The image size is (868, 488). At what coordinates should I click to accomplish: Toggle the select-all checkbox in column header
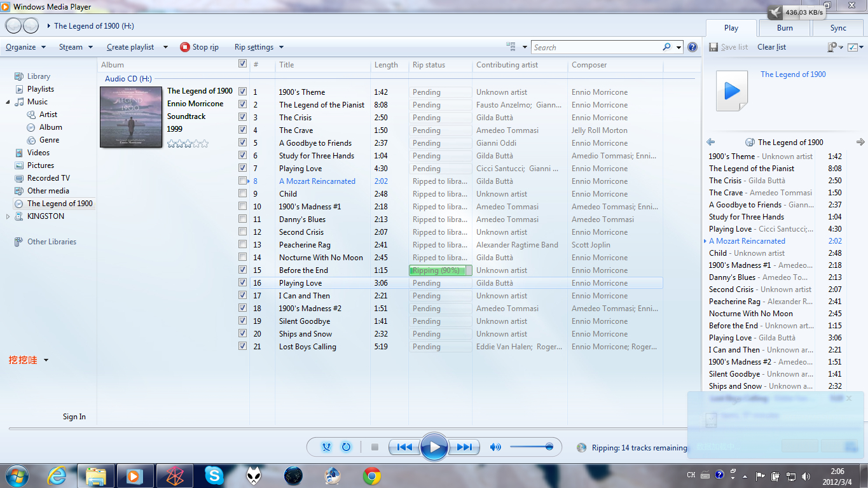click(x=242, y=64)
